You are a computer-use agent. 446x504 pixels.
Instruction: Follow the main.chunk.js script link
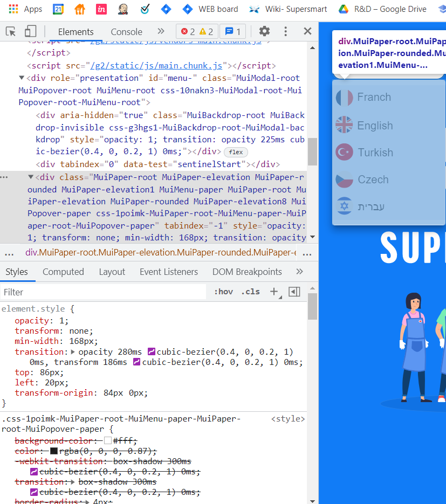pos(156,66)
